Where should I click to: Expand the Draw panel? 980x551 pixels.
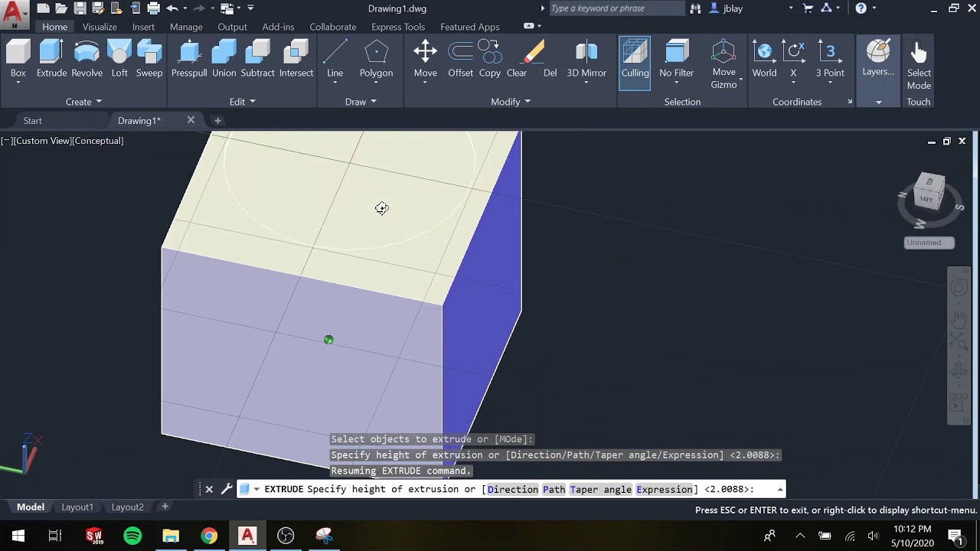(361, 102)
